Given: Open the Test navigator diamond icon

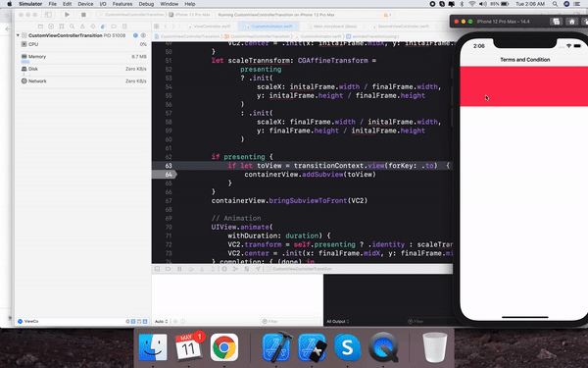Looking at the screenshot, I should tap(93, 26).
